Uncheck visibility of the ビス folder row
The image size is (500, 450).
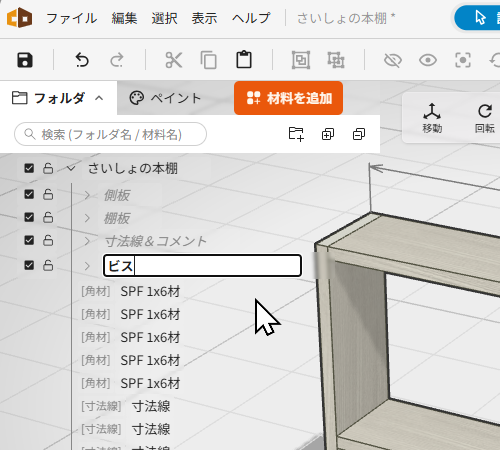coord(29,265)
